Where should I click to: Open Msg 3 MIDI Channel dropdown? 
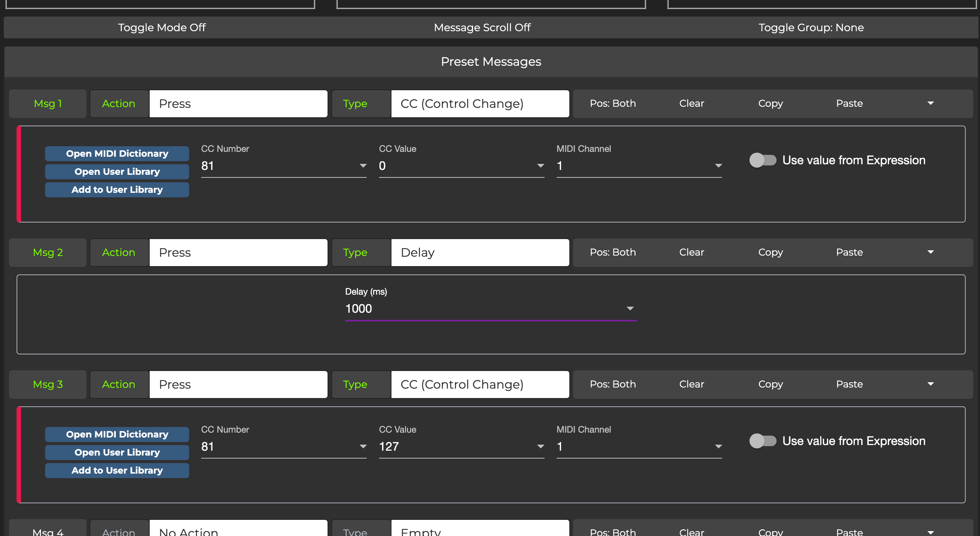[718, 447]
